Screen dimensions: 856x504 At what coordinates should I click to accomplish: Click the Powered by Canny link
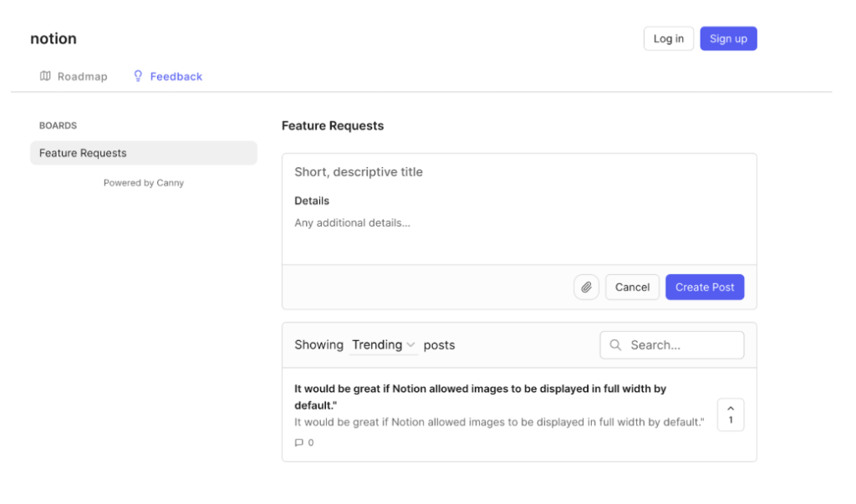click(x=143, y=182)
